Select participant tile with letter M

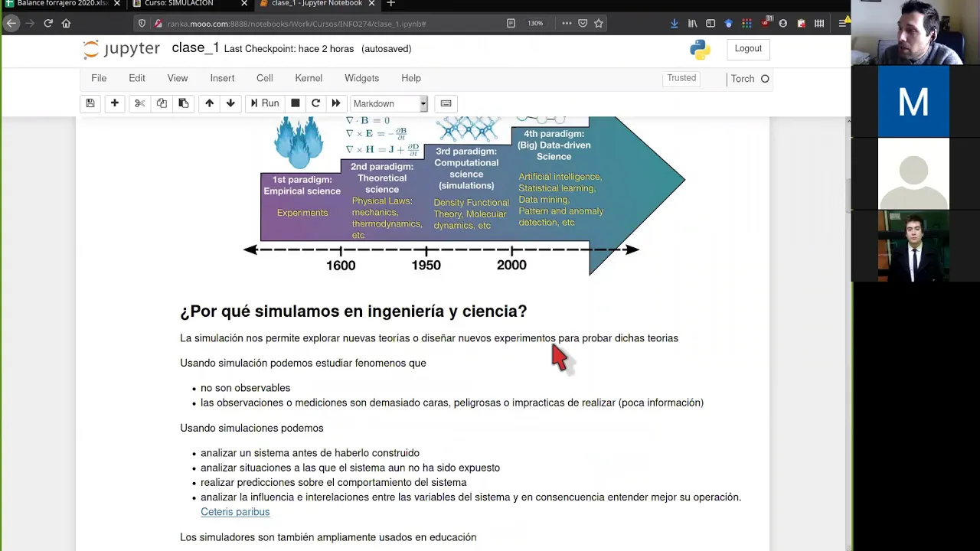point(913,102)
